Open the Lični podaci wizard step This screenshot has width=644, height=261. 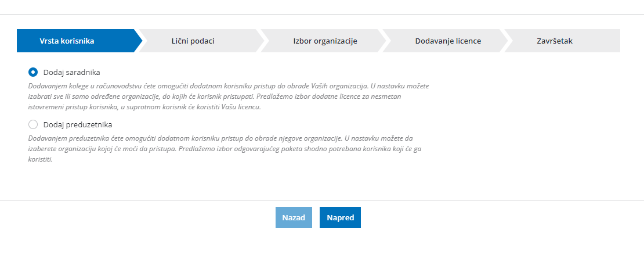click(x=193, y=41)
